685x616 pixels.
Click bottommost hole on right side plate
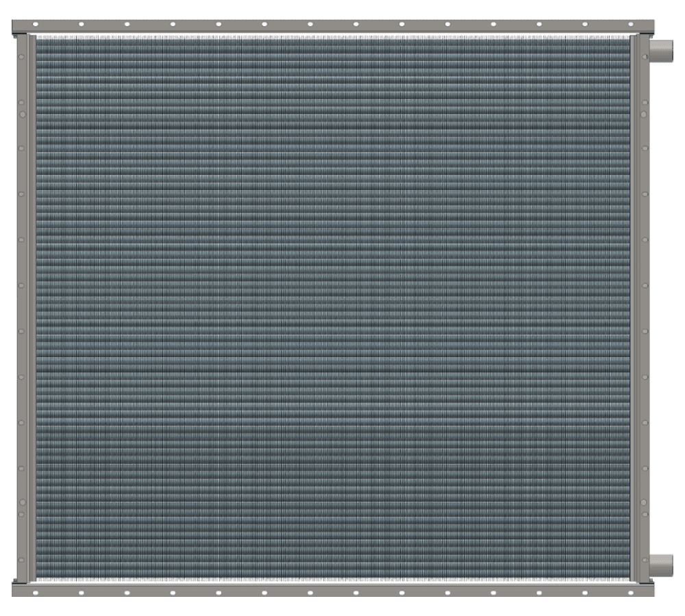(x=645, y=560)
